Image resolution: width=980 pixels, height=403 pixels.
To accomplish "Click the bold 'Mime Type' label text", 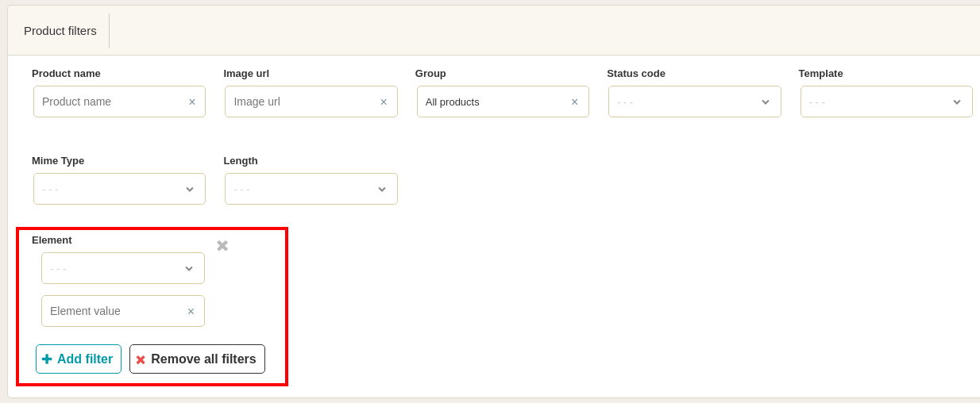I will (x=58, y=160).
